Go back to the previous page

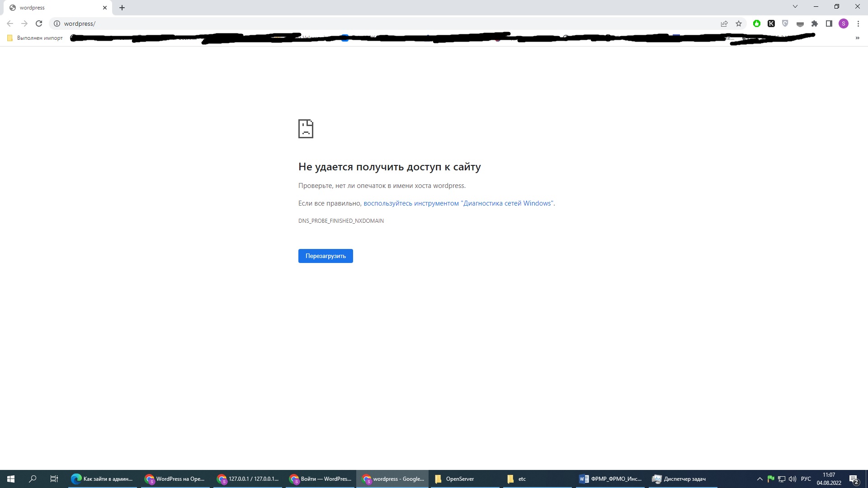(10, 23)
